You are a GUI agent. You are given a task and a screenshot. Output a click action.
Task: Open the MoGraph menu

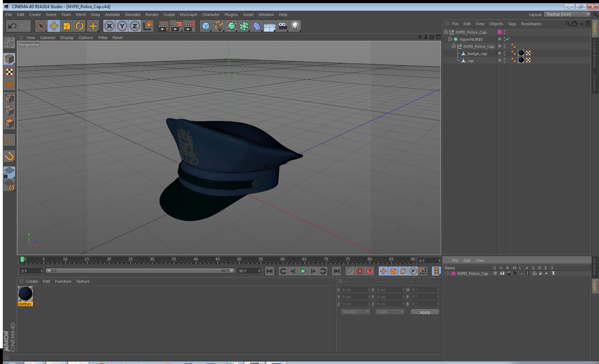[188, 15]
